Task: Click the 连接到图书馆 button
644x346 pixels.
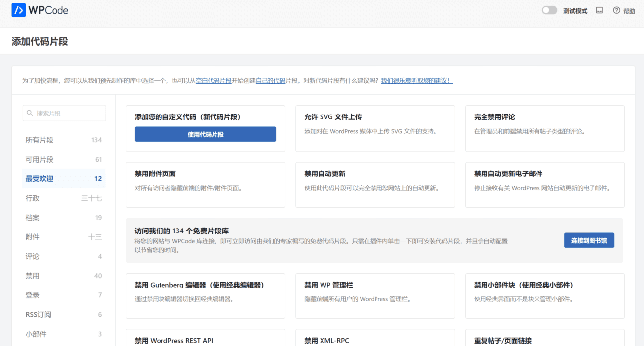Action: [589, 240]
